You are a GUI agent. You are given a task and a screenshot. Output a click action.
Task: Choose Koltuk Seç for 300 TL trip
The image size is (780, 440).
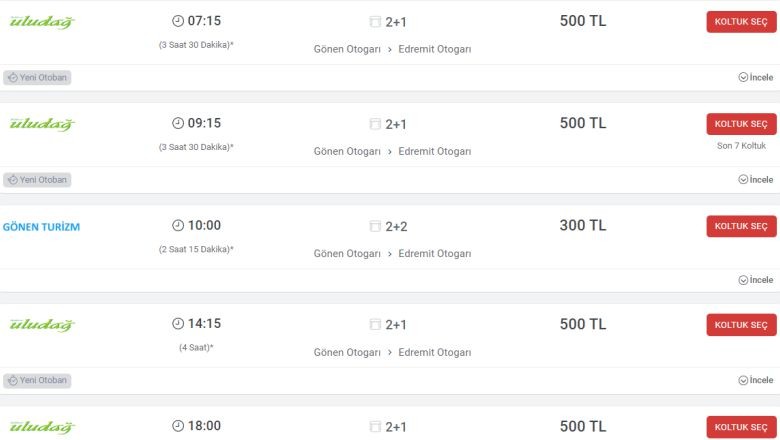coord(741,226)
